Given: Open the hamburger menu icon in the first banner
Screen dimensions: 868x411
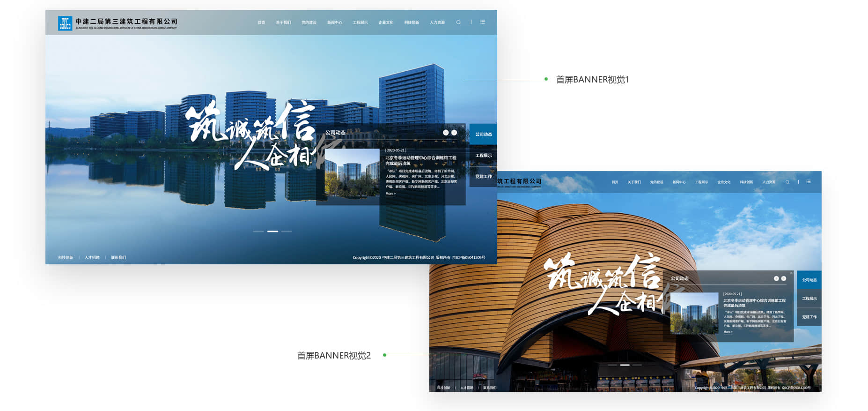Looking at the screenshot, I should coord(482,22).
